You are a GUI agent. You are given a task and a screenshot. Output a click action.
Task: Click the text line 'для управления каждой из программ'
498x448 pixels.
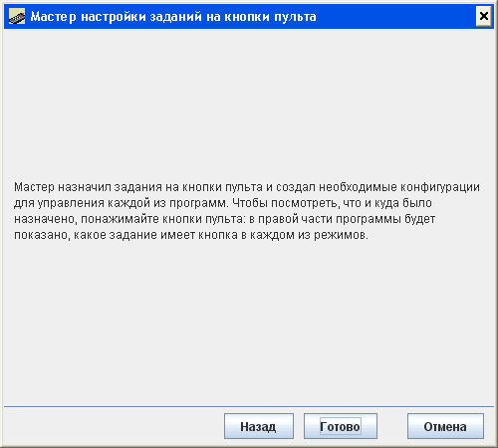pyautogui.click(x=223, y=203)
